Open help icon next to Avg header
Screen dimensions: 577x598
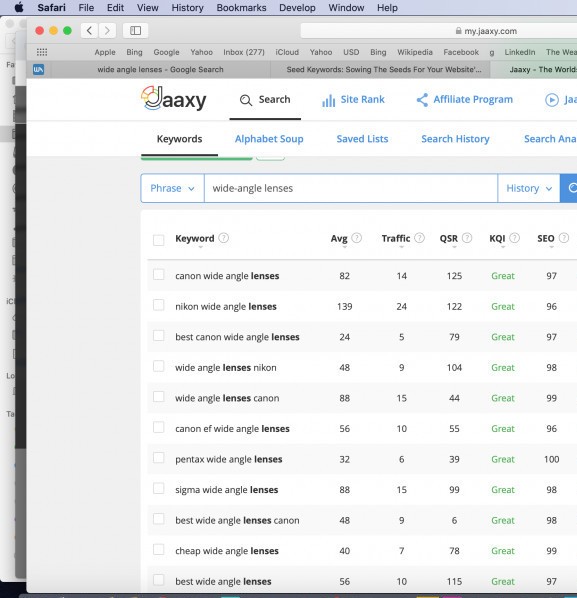pos(357,238)
